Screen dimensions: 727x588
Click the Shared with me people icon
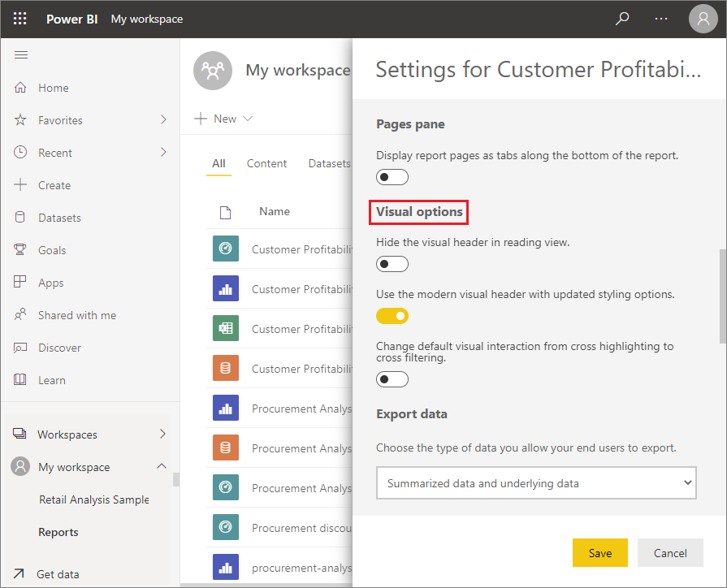20,315
